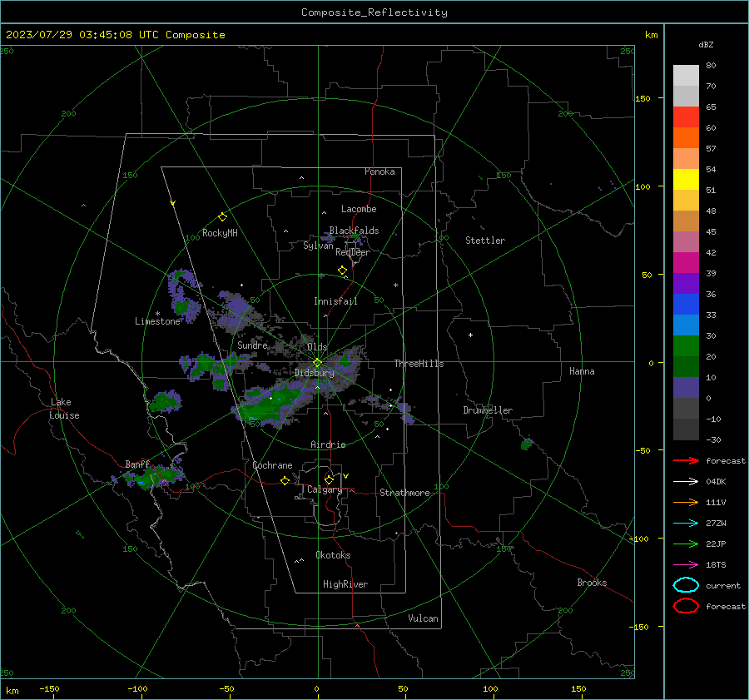Image resolution: width=749 pixels, height=700 pixels.
Task: Click the RedDeer city label
Action: [x=353, y=252]
